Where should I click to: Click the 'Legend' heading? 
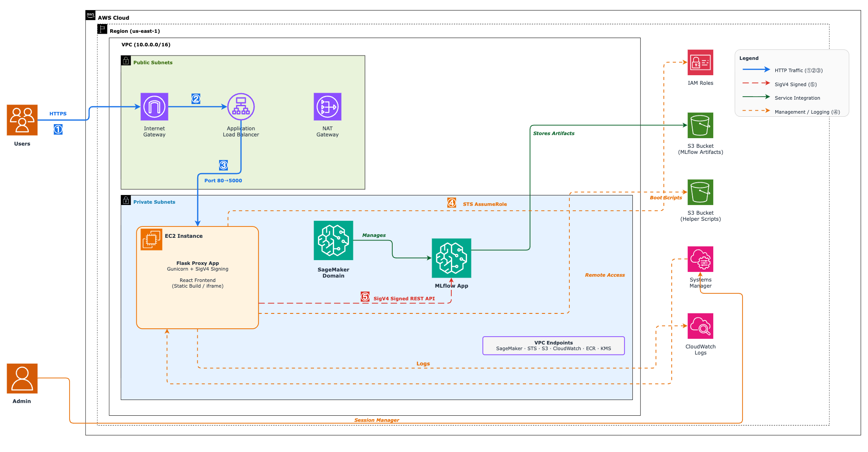click(x=749, y=58)
